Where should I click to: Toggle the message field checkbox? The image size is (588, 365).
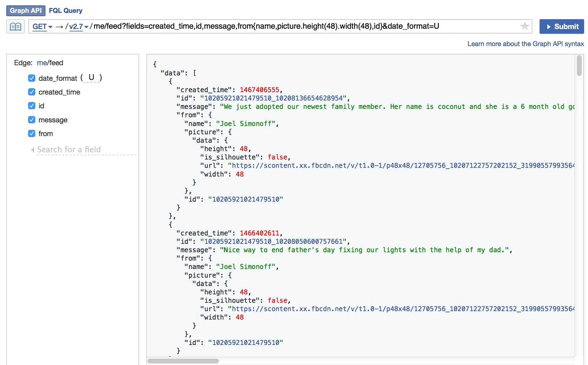pyautogui.click(x=32, y=120)
